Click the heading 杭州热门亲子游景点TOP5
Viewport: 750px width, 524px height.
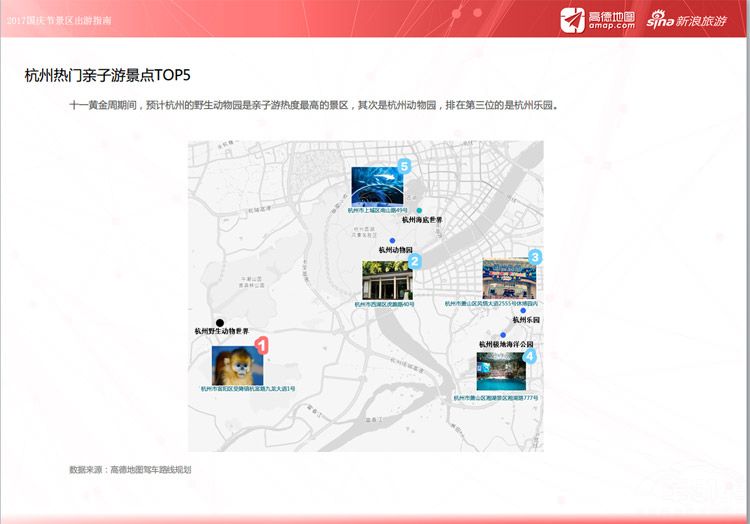[107, 75]
